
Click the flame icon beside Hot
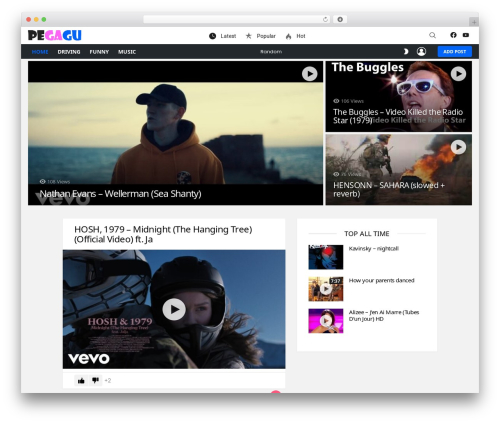[x=288, y=36]
